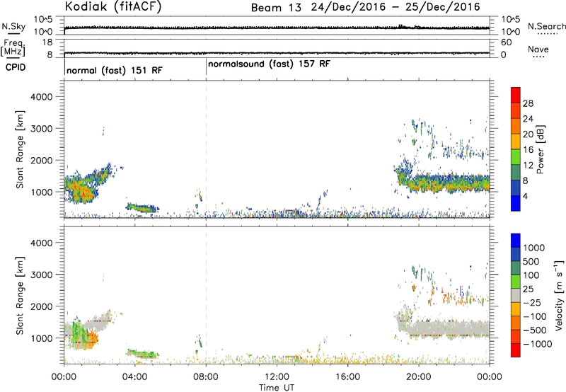Click the yellow 16–20 dB power colorbar segment
566x392 pixels.
516,141
